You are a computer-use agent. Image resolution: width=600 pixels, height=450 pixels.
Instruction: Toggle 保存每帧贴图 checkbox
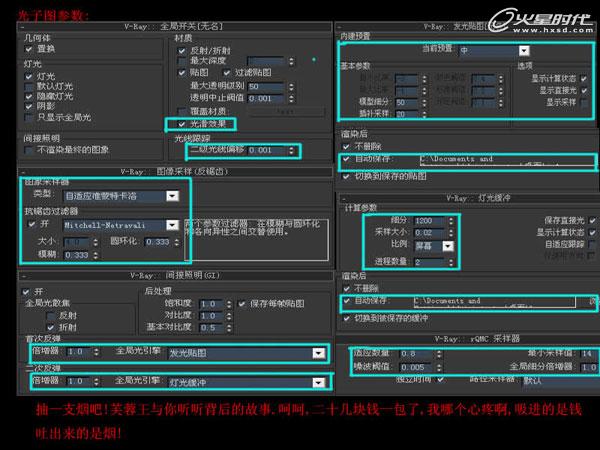[242, 304]
